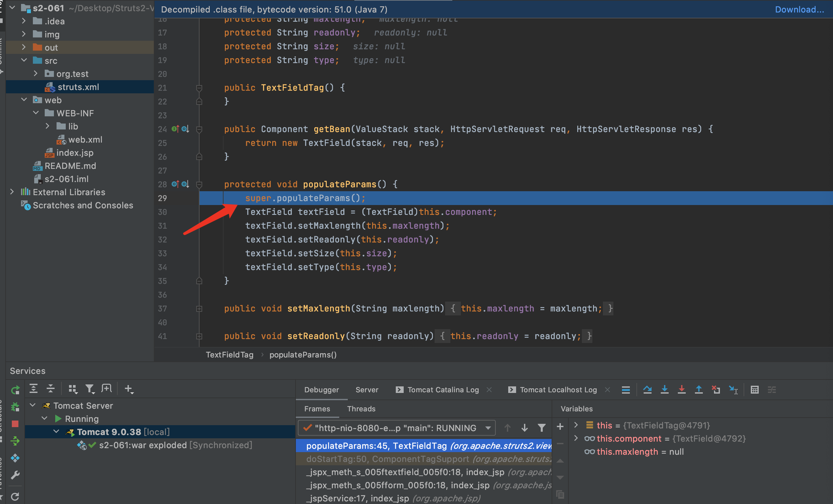Stop the Tomcat server with red square
The height and width of the screenshot is (504, 833).
(x=15, y=424)
